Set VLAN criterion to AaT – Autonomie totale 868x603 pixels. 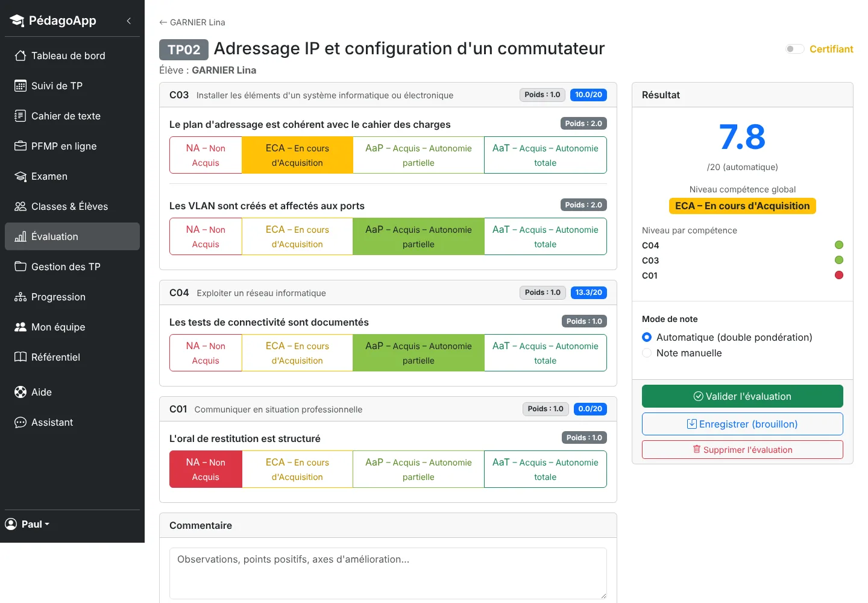point(546,236)
